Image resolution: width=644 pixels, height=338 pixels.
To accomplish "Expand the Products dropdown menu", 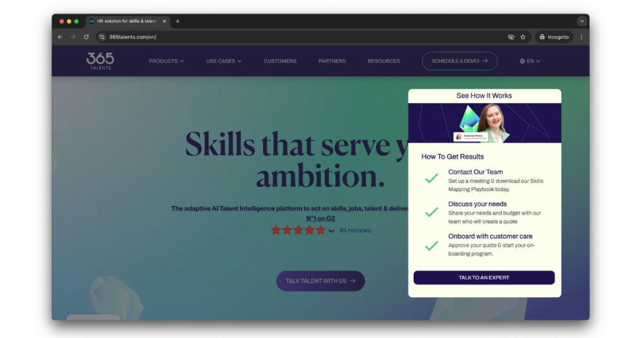I will tap(166, 61).
